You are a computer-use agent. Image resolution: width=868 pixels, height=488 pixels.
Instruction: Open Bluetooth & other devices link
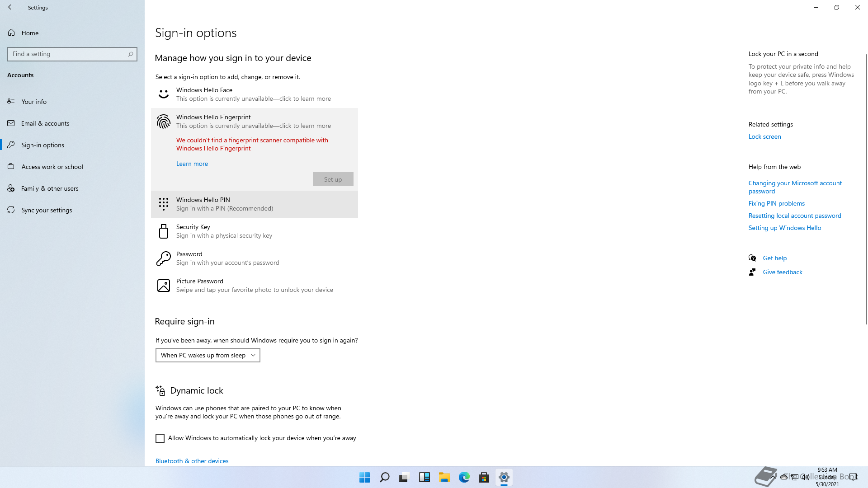coord(192,461)
